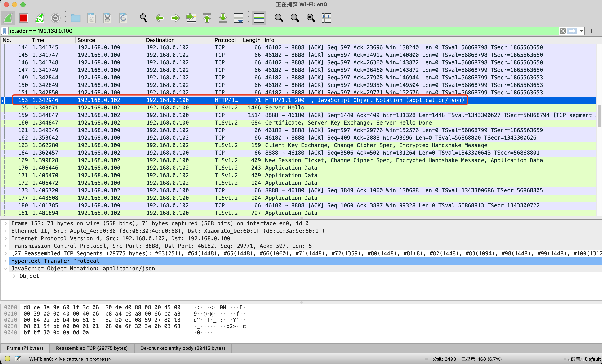Screen dimensions: 602x364
Task: Clear the display filter field
Action: coord(562,31)
